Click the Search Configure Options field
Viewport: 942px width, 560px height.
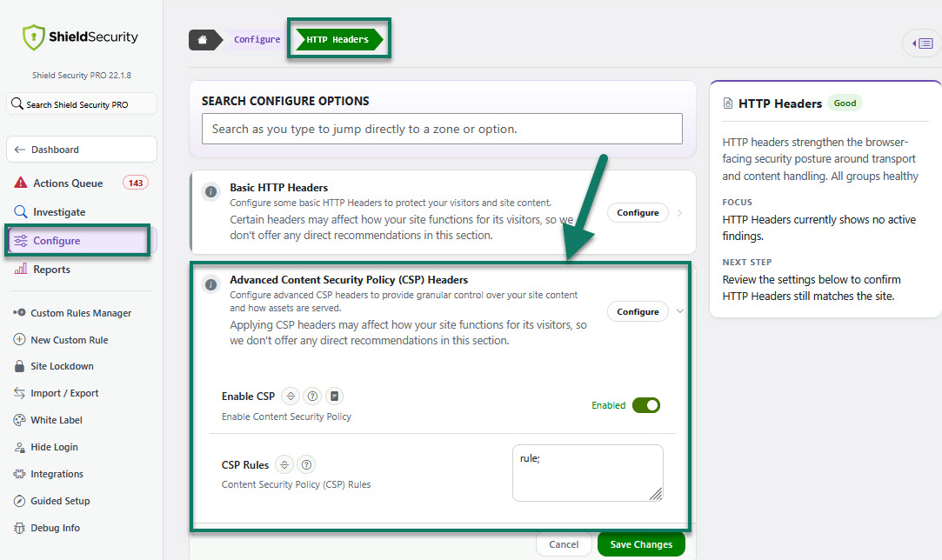[x=442, y=129]
